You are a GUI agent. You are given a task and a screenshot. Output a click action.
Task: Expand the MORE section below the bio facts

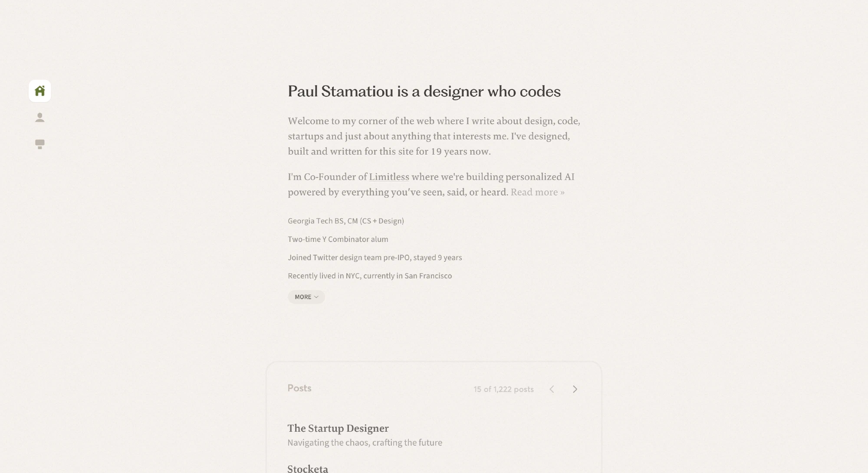click(306, 297)
